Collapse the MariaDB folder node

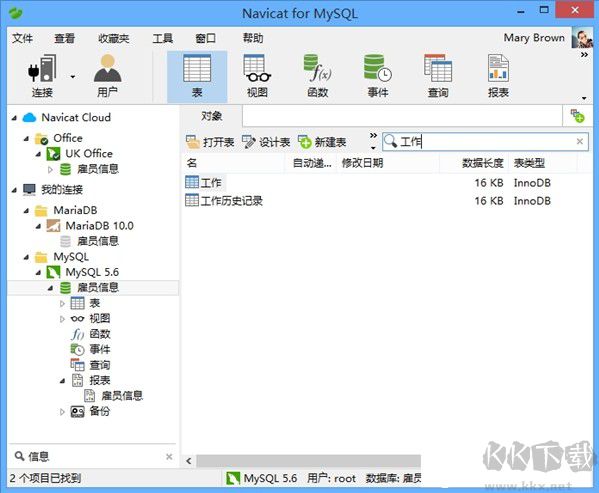(26, 211)
